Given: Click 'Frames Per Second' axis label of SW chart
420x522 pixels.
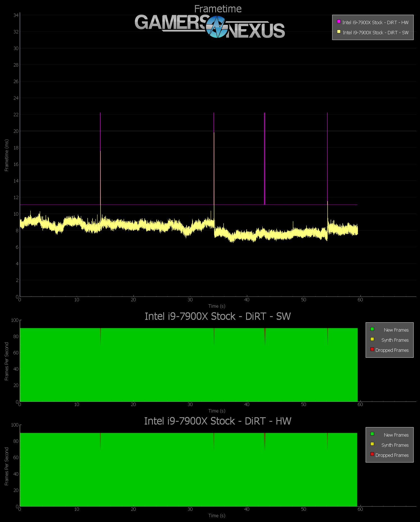Looking at the screenshot, I should click(x=7, y=361).
